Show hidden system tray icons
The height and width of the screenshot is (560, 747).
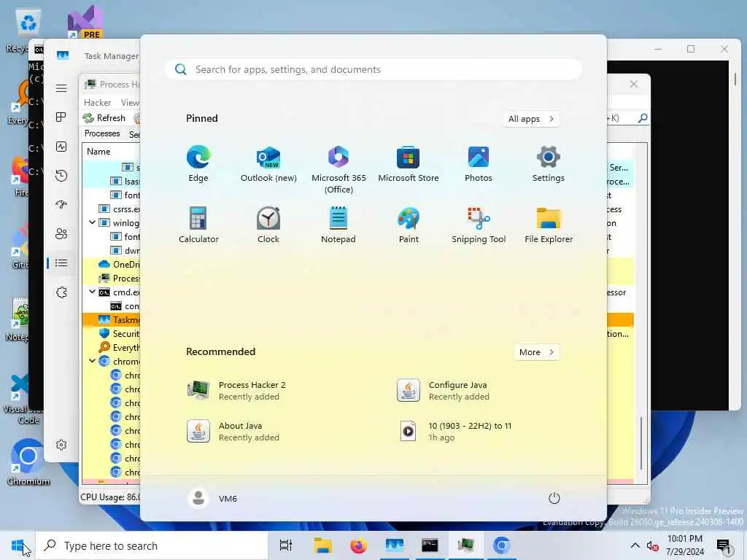635,545
